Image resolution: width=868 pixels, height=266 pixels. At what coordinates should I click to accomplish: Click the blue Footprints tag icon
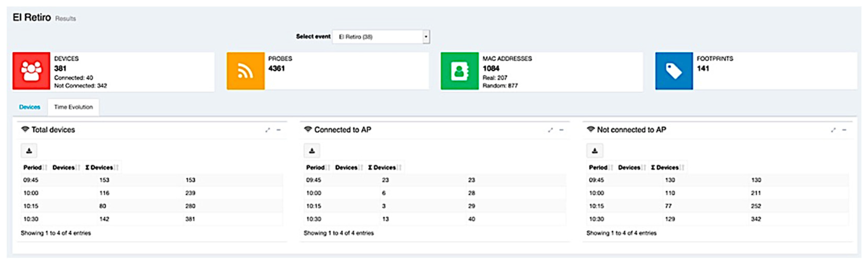pos(674,71)
